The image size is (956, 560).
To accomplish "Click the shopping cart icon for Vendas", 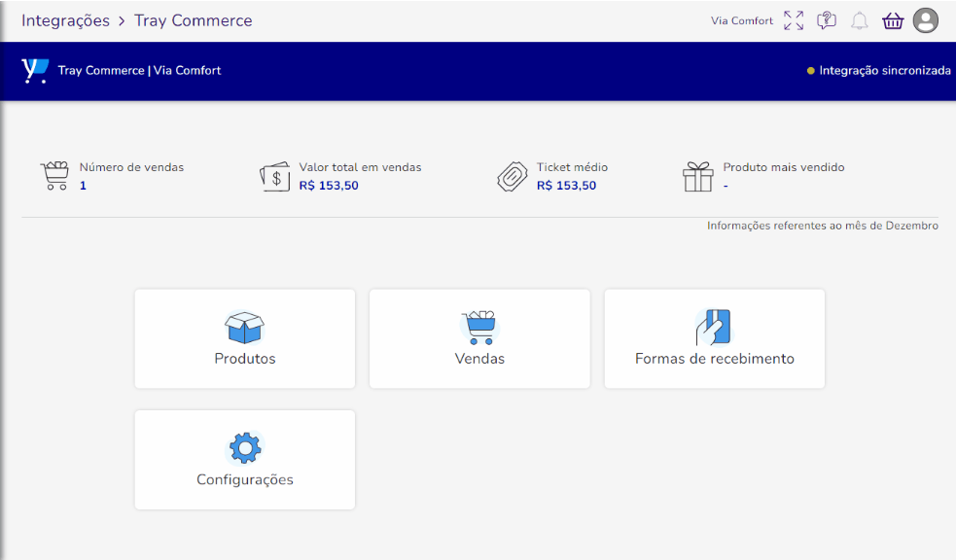I will (479, 328).
